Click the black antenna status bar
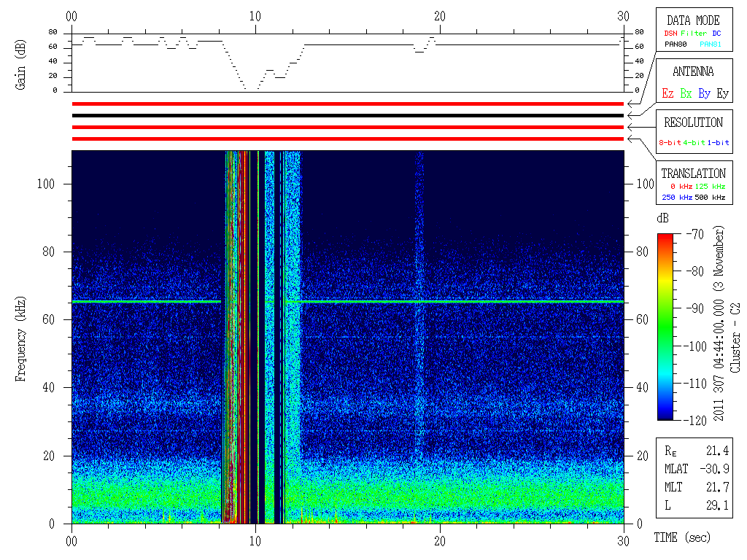 point(348,115)
